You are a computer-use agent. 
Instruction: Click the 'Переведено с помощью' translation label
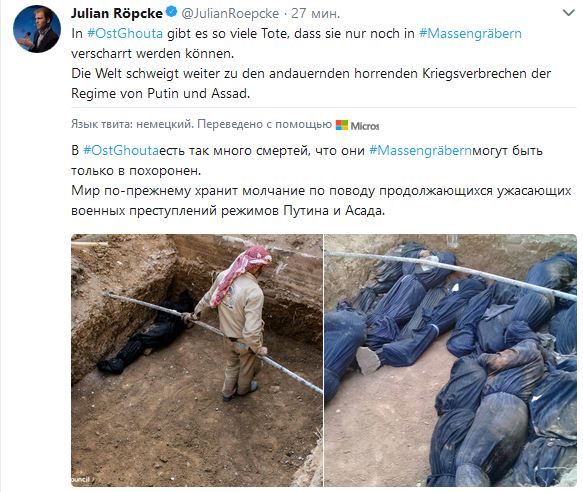[264, 124]
